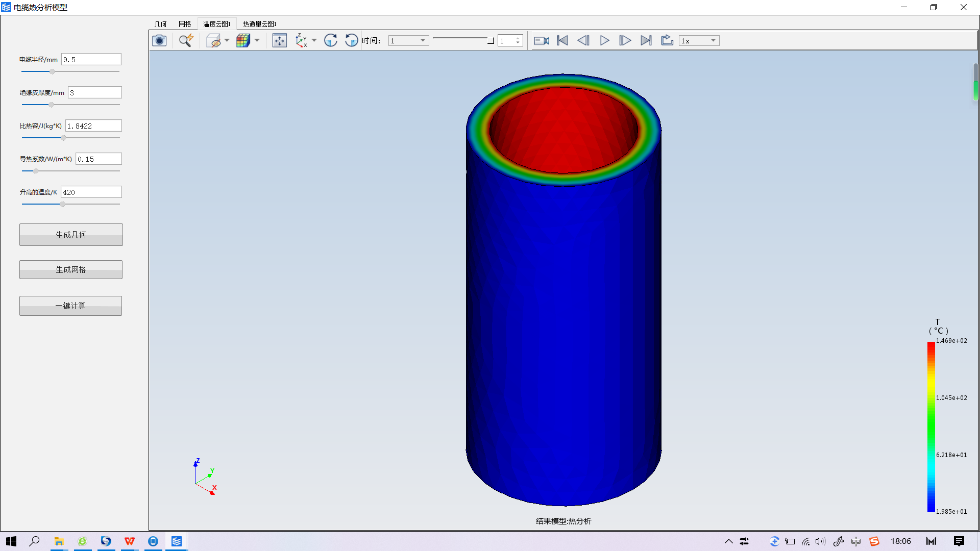The image size is (980, 551).
Task: Click the 结果模型:热分析 label
Action: click(563, 521)
